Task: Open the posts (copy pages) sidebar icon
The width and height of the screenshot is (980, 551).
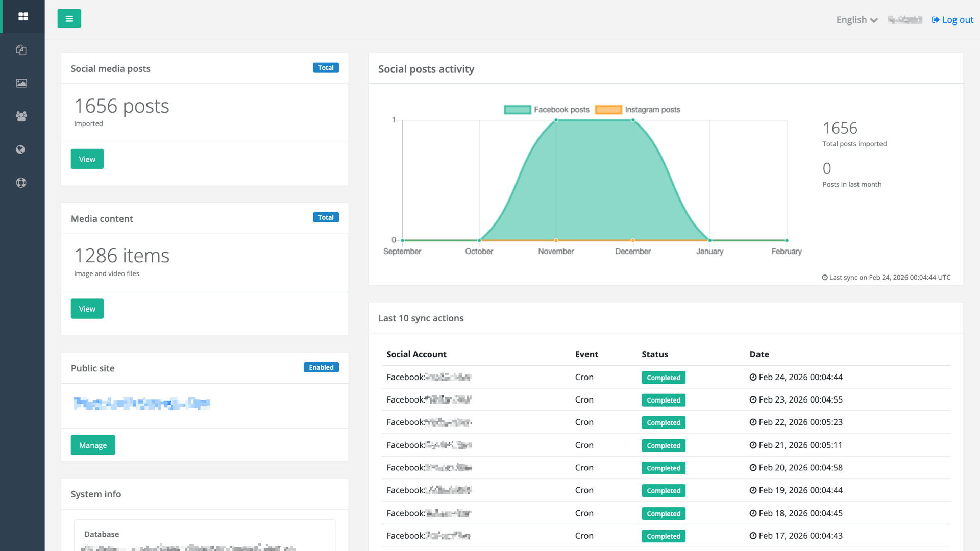Action: [x=21, y=50]
